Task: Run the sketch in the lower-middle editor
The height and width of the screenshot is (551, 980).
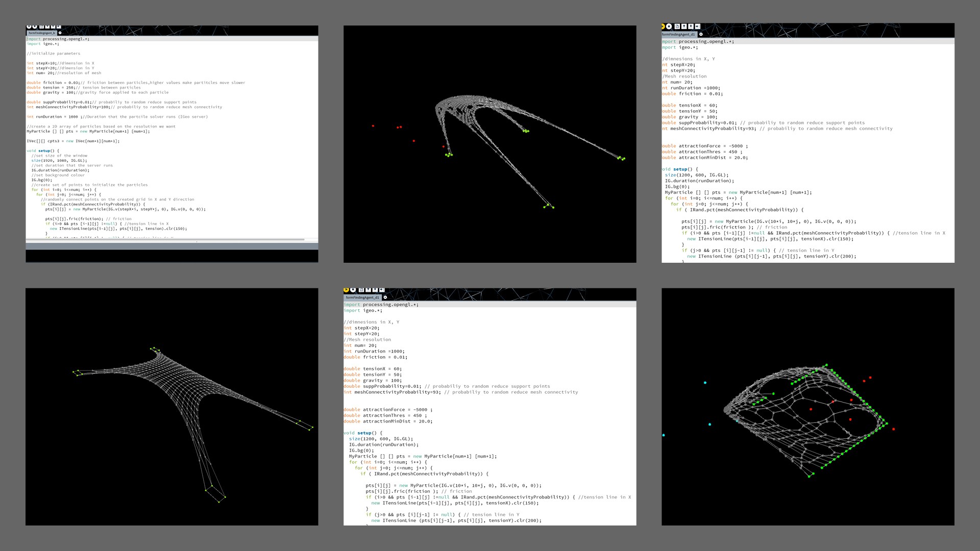Action: point(346,290)
